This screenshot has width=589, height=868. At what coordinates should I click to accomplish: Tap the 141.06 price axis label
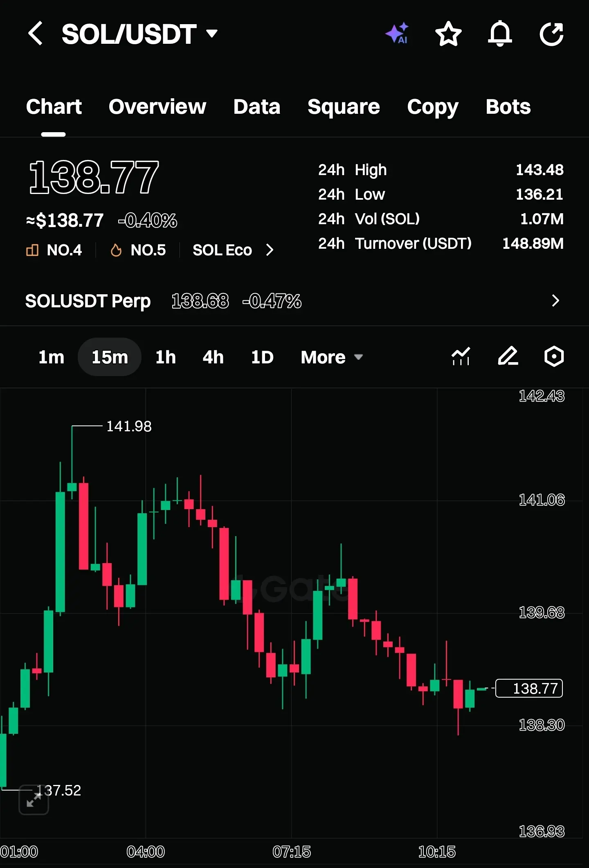(x=542, y=500)
